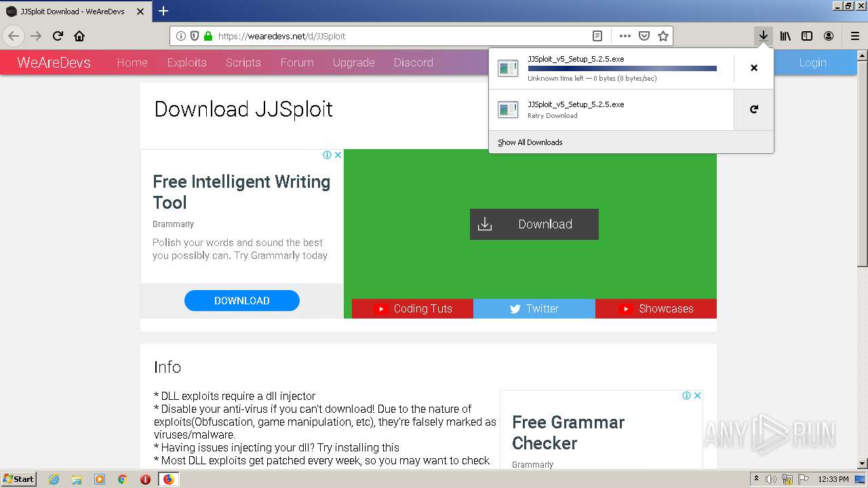This screenshot has height=488, width=868.
Task: Show hidden system tray icons
Action: (x=757, y=479)
